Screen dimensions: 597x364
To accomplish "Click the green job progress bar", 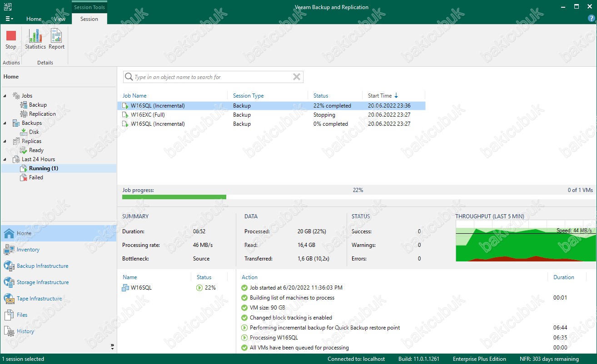I will click(x=174, y=197).
